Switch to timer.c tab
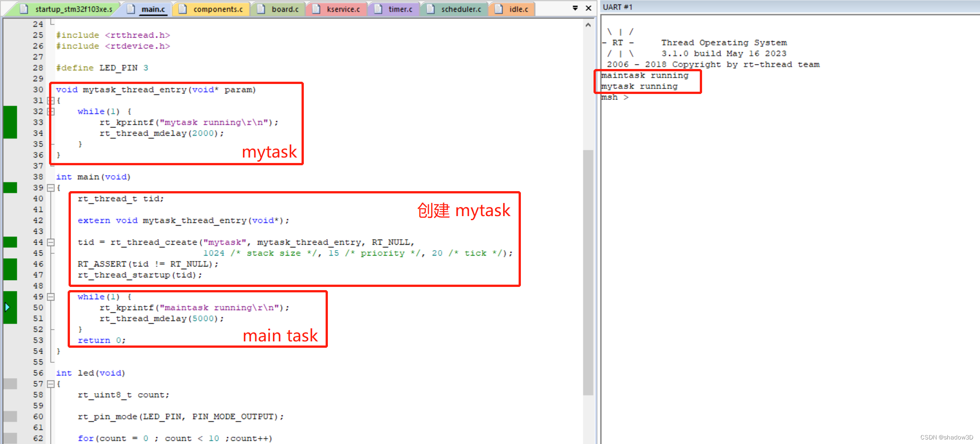980x444 pixels. point(394,9)
